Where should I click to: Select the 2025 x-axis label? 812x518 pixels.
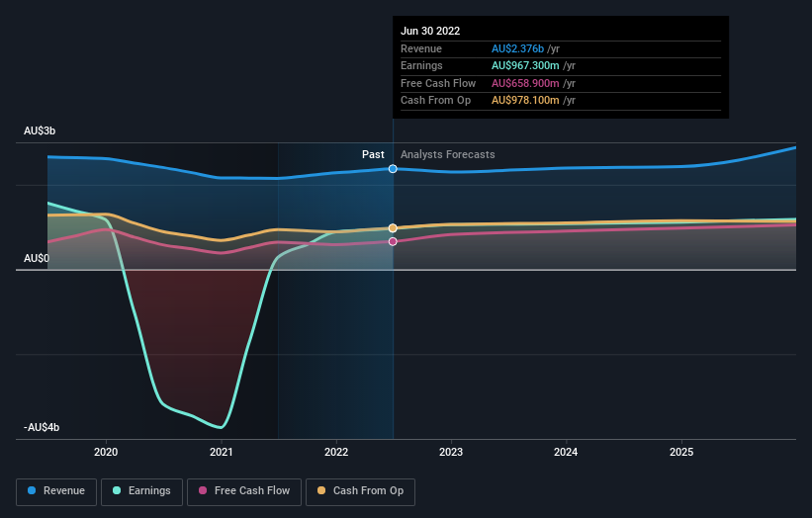click(681, 452)
